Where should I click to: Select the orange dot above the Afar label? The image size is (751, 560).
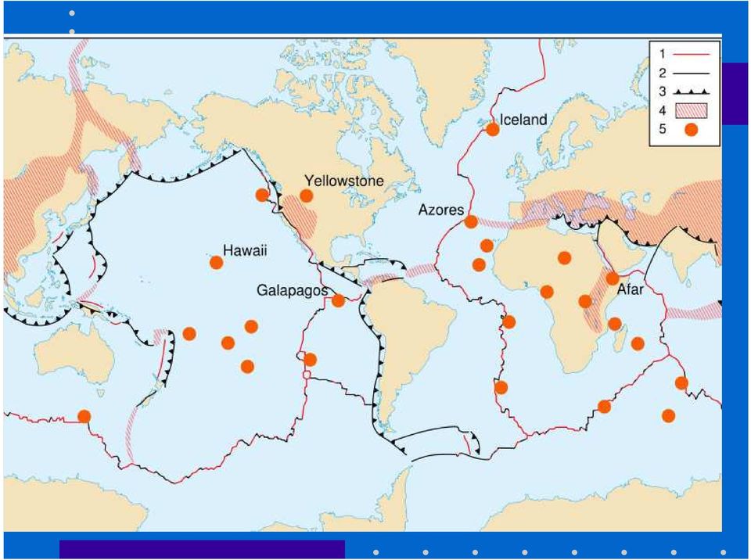point(613,278)
